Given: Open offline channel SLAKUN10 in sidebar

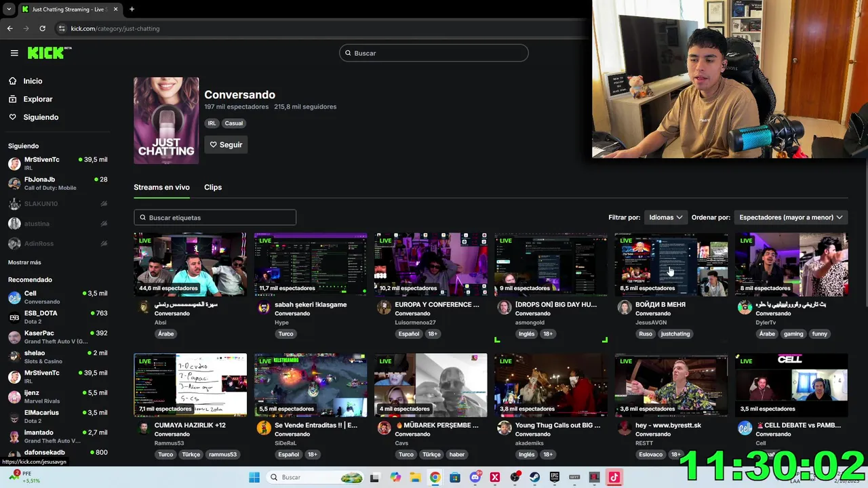Looking at the screenshot, I should (58, 203).
